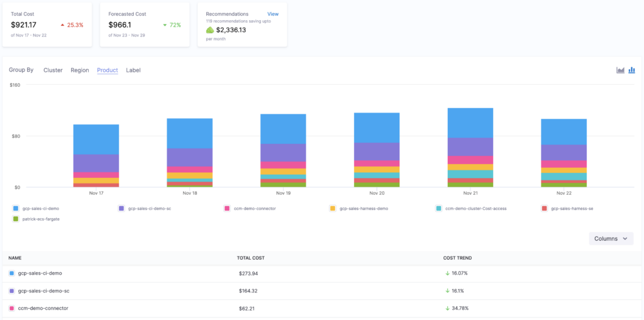Sort by TOTAL COST column header

click(x=250, y=258)
